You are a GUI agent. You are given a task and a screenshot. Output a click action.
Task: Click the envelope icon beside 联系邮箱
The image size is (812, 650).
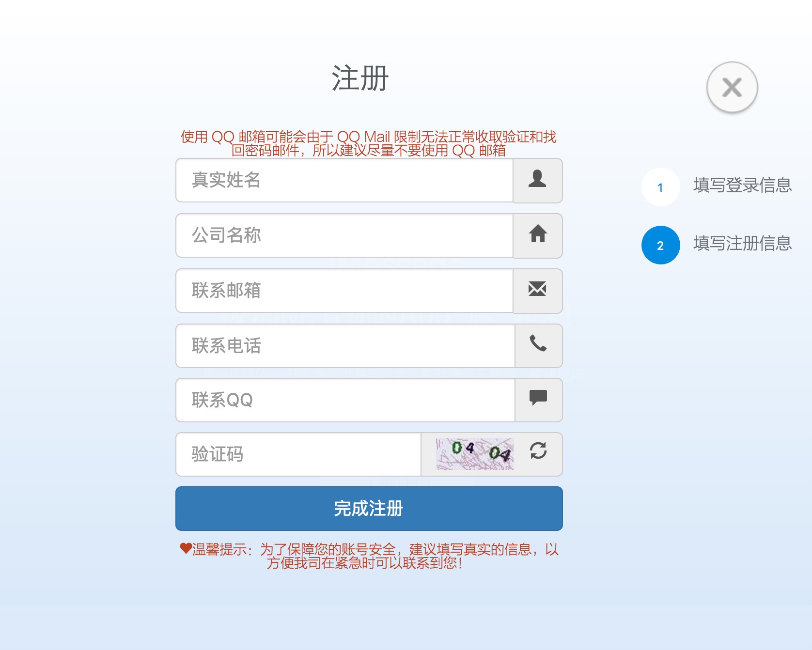[537, 289]
